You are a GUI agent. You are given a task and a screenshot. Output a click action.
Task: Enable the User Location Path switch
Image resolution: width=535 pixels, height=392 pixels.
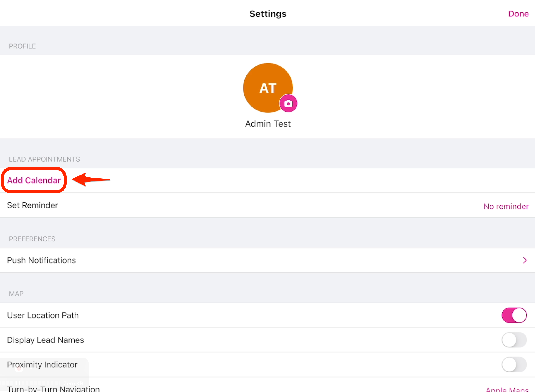[514, 315]
